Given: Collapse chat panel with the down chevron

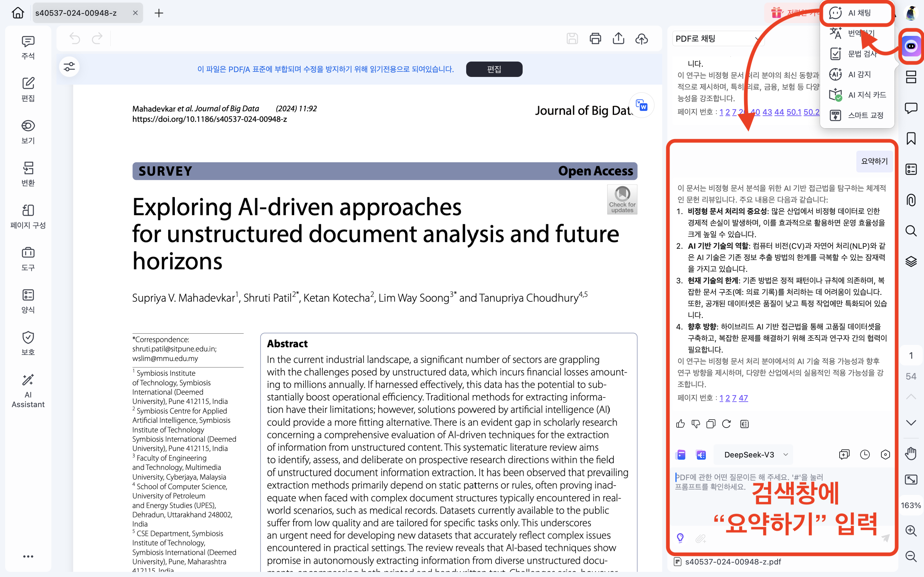Looking at the screenshot, I should (911, 423).
